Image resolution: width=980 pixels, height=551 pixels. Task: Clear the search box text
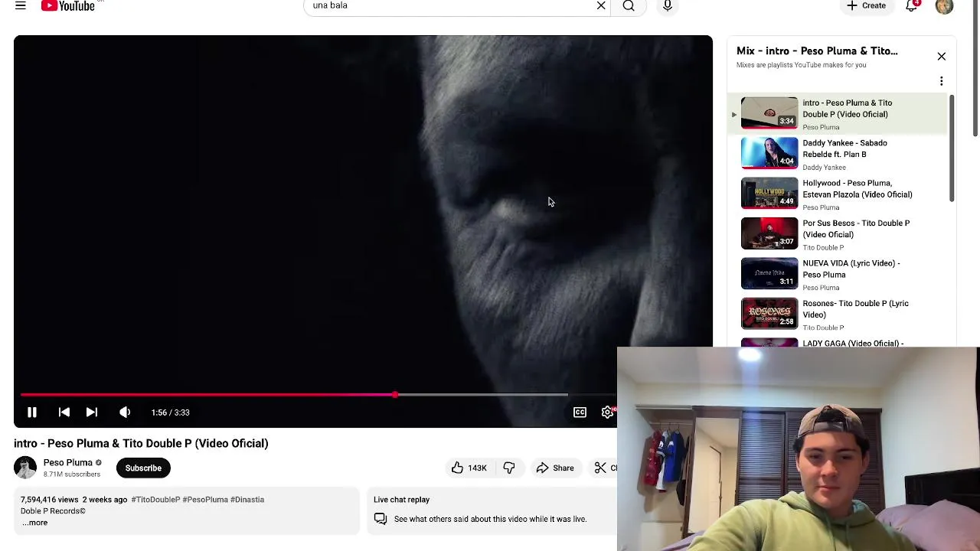(x=601, y=6)
